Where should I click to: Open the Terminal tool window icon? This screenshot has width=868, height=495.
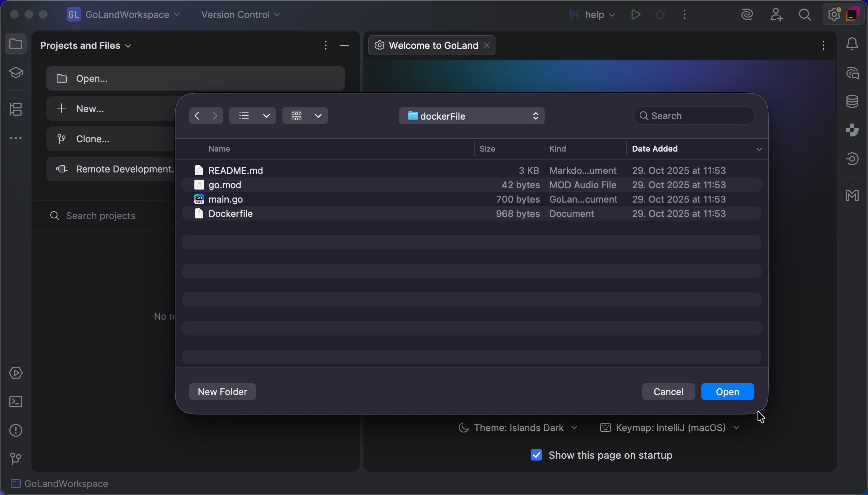[x=16, y=402]
